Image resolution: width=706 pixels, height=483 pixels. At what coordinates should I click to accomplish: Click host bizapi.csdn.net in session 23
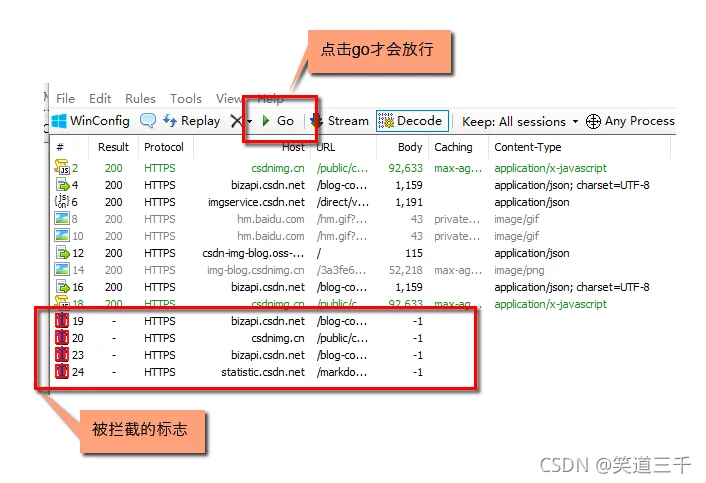[x=268, y=355]
